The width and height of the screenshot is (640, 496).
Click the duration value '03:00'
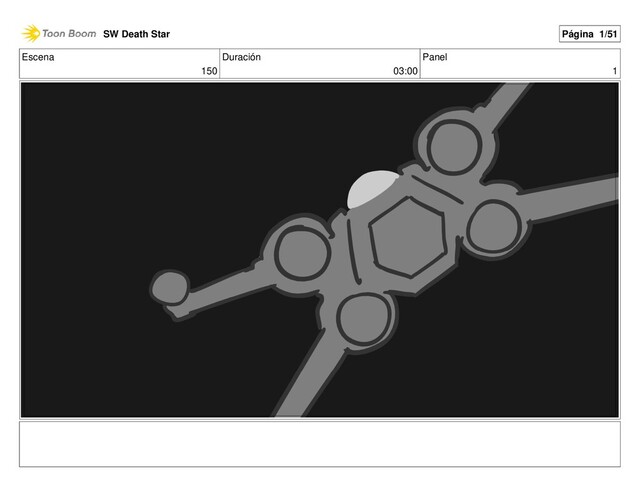pos(405,71)
